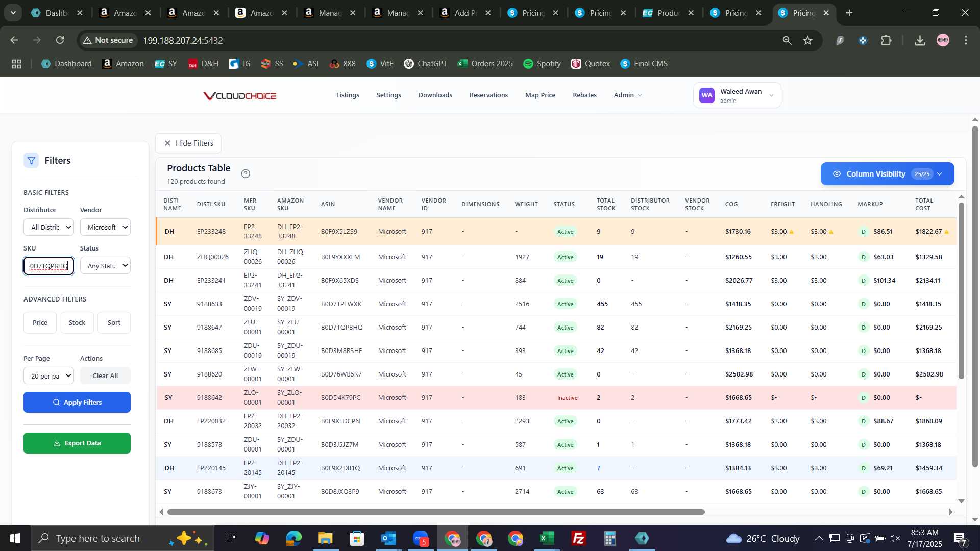Open Downloads navigation item
This screenshot has height=551, width=980.
click(x=435, y=95)
